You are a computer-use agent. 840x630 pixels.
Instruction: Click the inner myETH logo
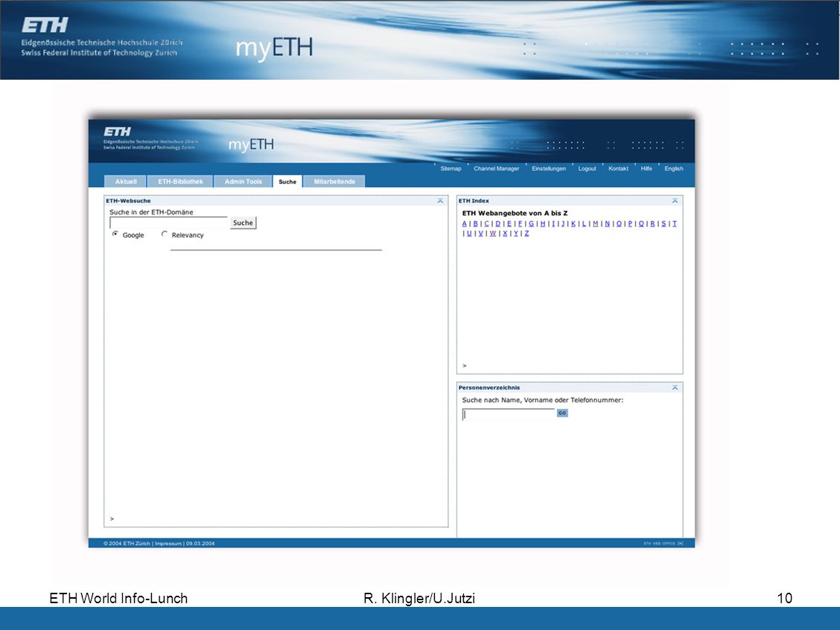click(251, 144)
